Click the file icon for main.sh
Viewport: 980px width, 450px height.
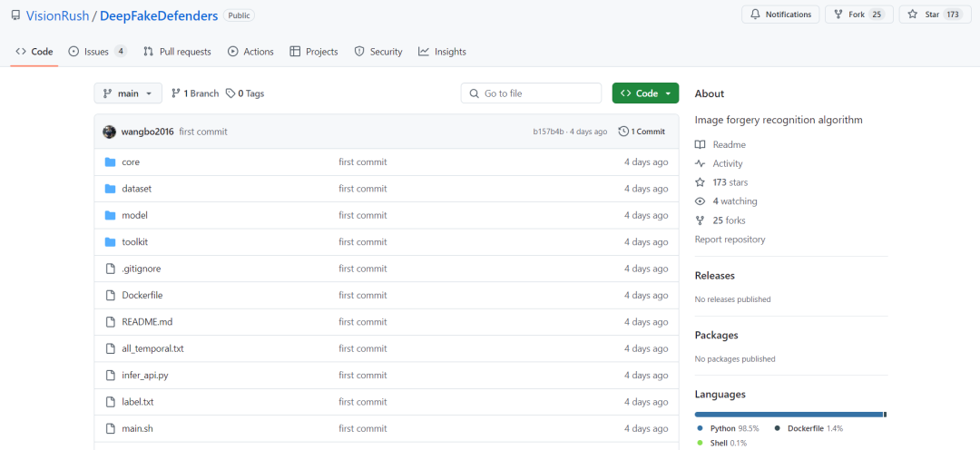coord(111,429)
